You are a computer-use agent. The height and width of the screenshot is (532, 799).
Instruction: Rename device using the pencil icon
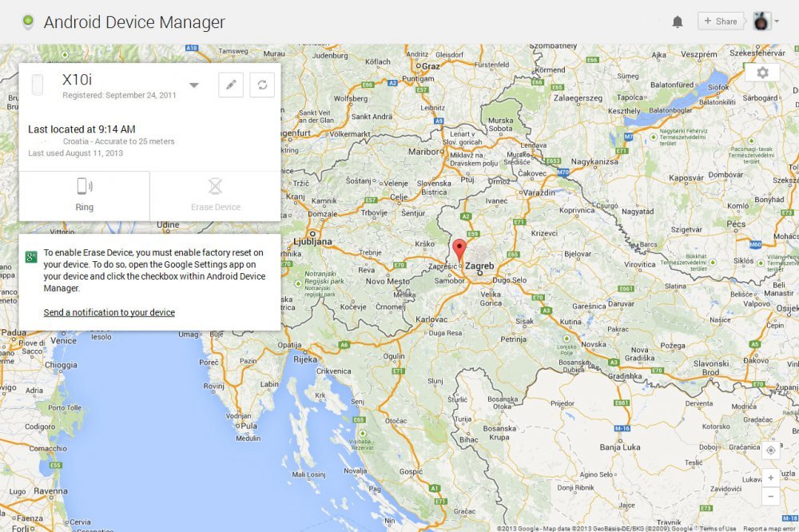[x=231, y=85]
